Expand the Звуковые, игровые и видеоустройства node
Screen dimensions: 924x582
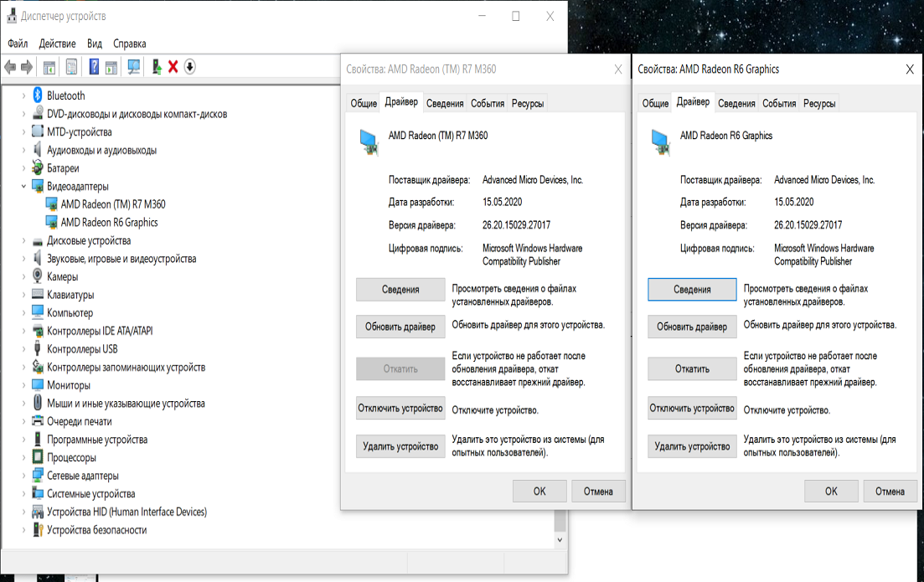pyautogui.click(x=23, y=259)
